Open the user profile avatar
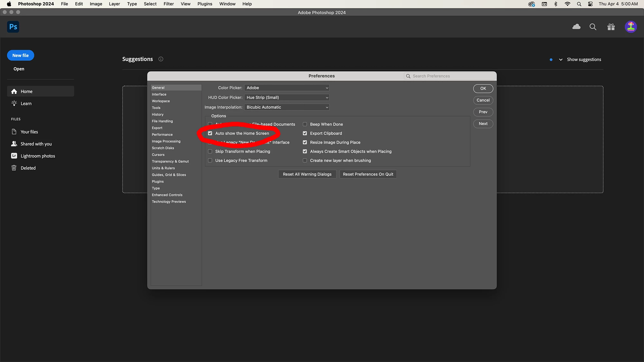 [630, 27]
